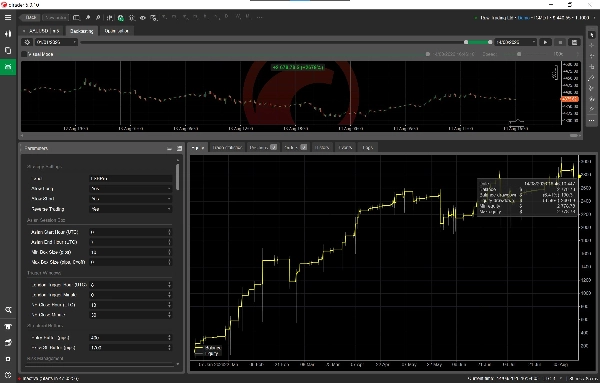Open the Orders results tab

pos(295,147)
